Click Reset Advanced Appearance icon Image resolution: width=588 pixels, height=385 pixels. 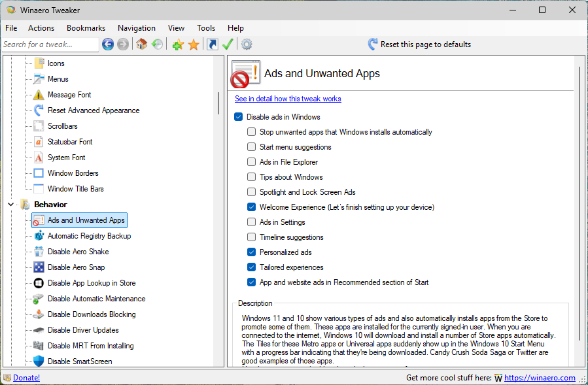pyautogui.click(x=39, y=110)
